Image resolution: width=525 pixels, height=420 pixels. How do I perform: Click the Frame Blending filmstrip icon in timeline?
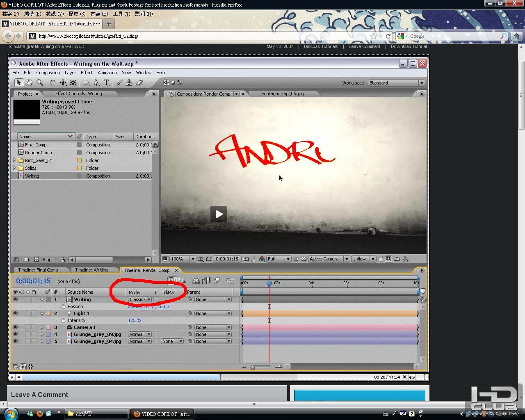tap(206, 281)
